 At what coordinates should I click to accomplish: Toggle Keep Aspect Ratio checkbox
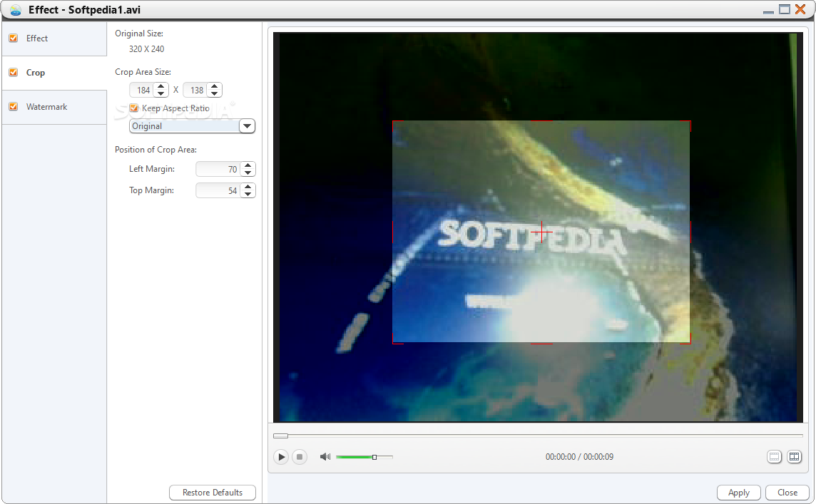134,108
